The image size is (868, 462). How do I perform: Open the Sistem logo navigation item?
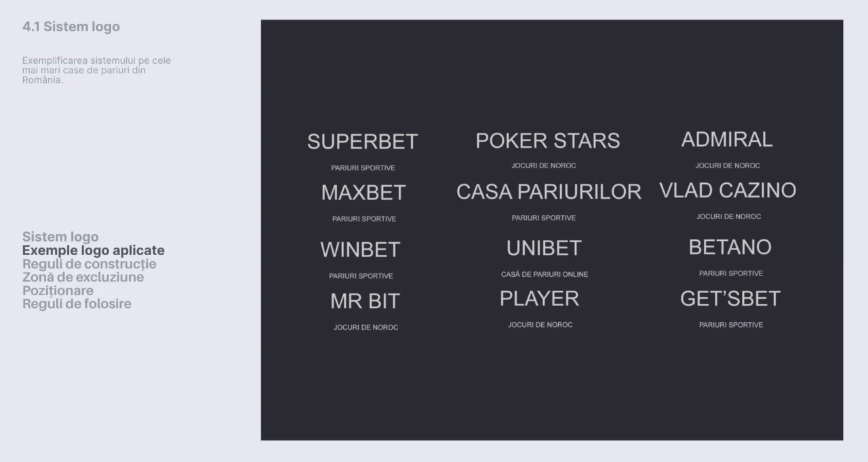(60, 237)
